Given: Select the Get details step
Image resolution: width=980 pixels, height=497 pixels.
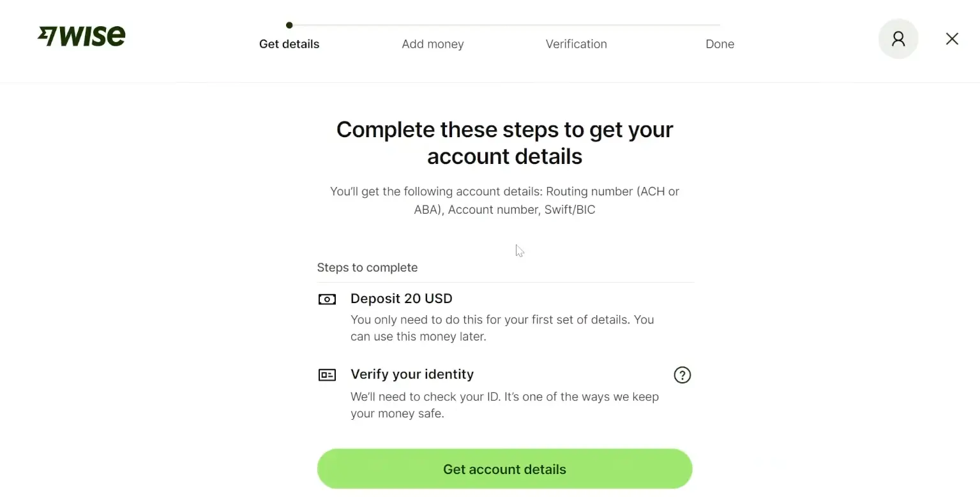Looking at the screenshot, I should coord(289,44).
